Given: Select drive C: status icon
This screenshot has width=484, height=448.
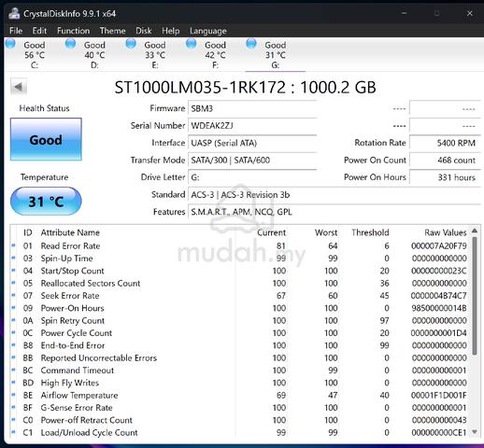Looking at the screenshot, I should click(10, 44).
